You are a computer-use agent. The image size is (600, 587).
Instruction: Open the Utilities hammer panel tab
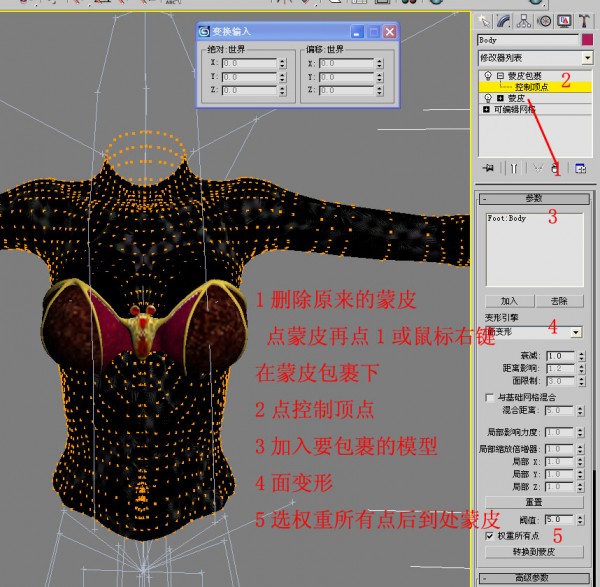point(584,21)
